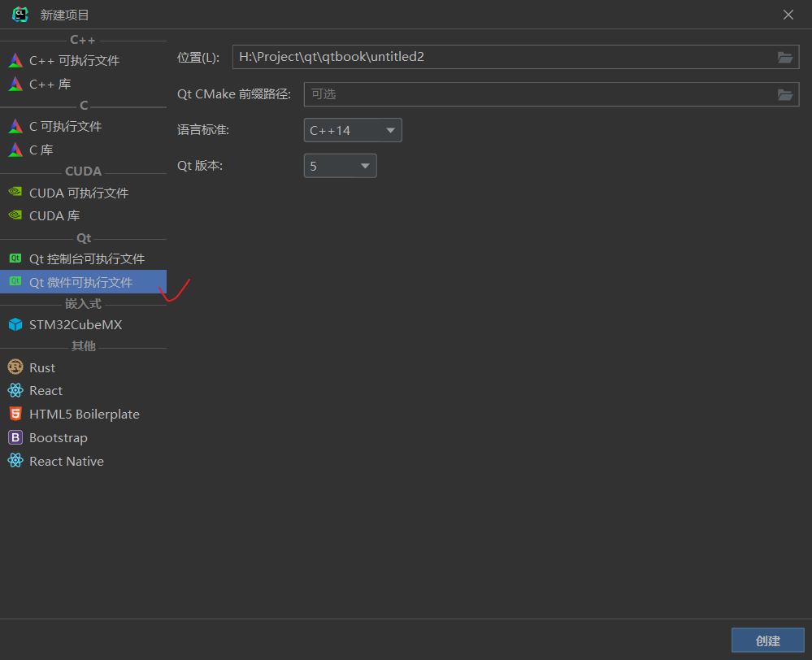Choose C++ 库 project type
Image resolution: width=812 pixels, height=660 pixels.
coord(84,84)
